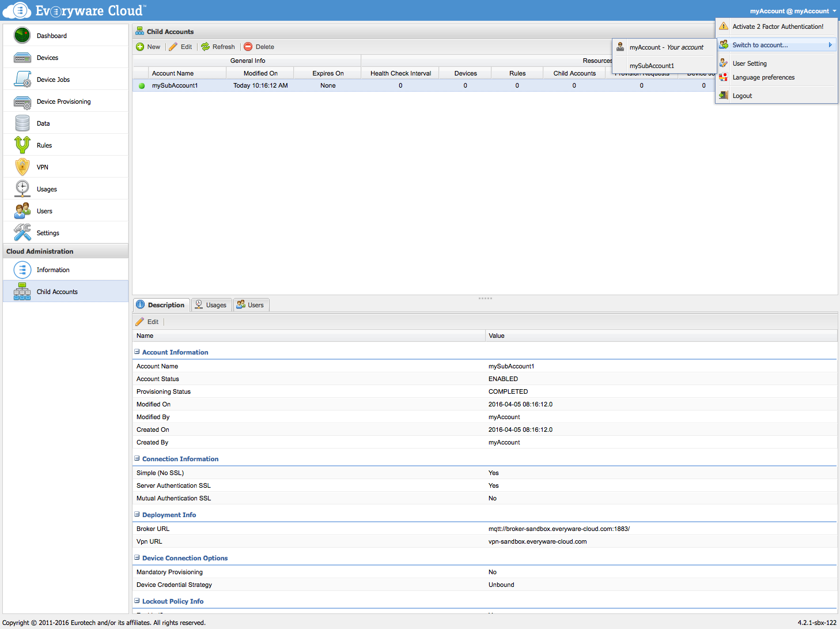
Task: Click the Usages clock icon
Action: [22, 189]
